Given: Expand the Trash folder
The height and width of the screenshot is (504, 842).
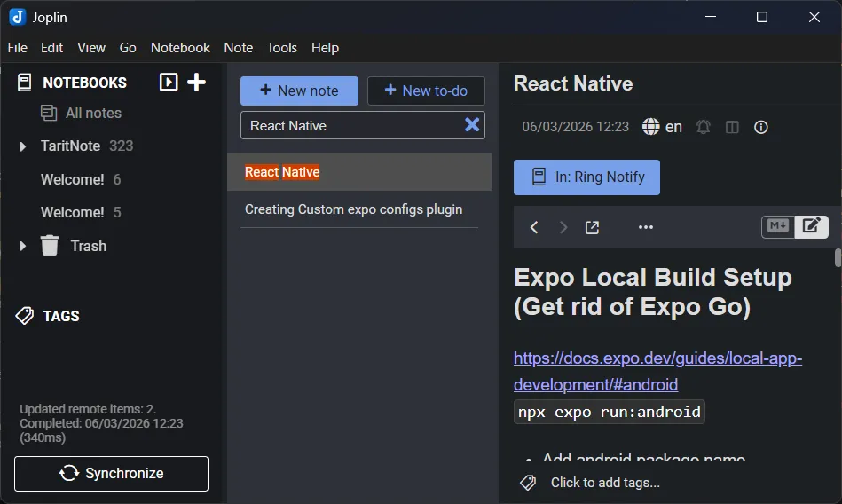Looking at the screenshot, I should pyautogui.click(x=23, y=246).
